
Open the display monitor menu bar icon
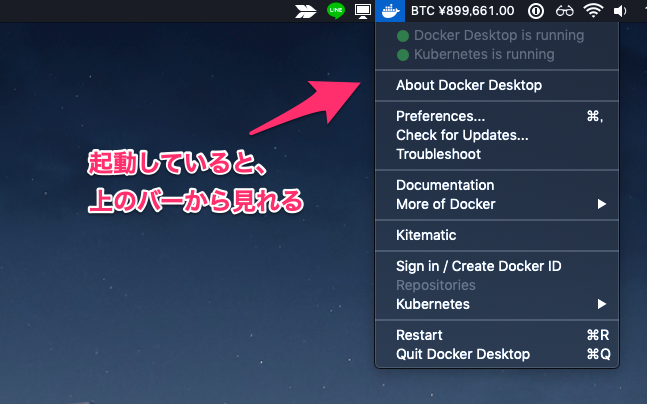tap(363, 11)
